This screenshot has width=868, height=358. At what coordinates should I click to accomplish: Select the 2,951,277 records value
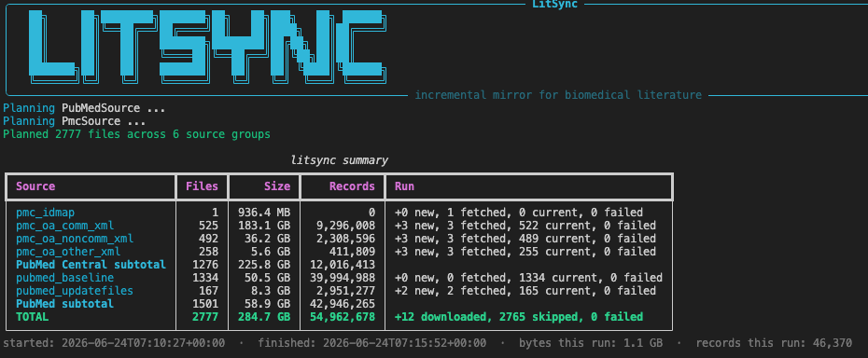pyautogui.click(x=345, y=291)
